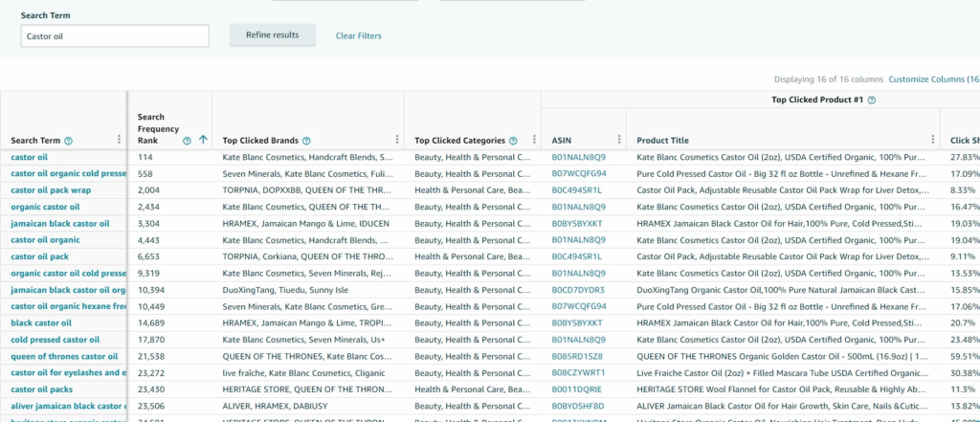
Task: Open 'castor oil pack' search term link
Action: point(40,256)
